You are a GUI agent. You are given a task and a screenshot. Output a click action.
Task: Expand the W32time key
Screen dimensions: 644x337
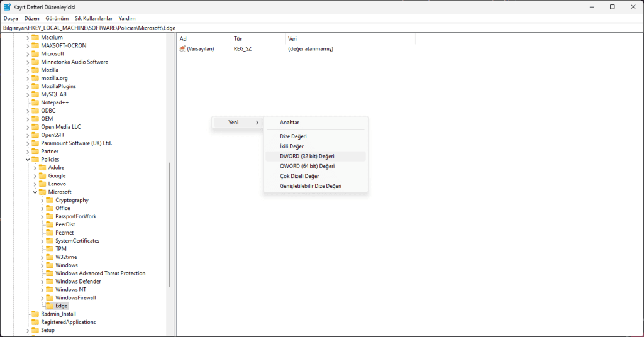pyautogui.click(x=42, y=257)
